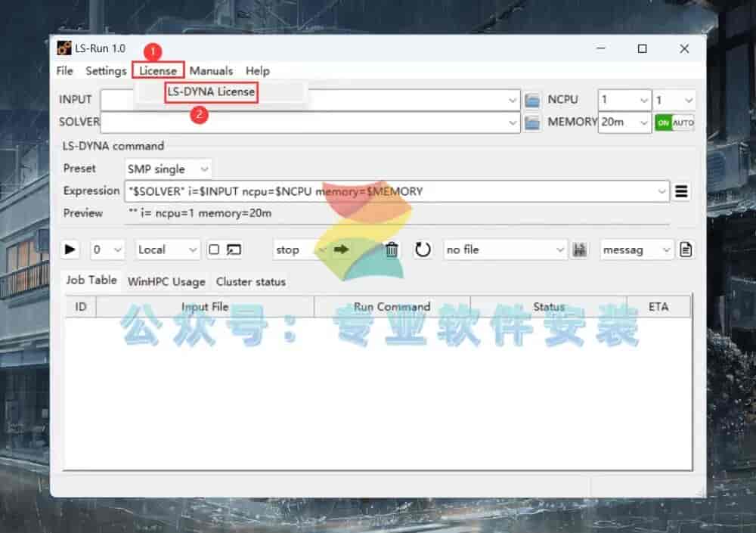
Task: Click the play button to start job
Action: click(x=70, y=249)
